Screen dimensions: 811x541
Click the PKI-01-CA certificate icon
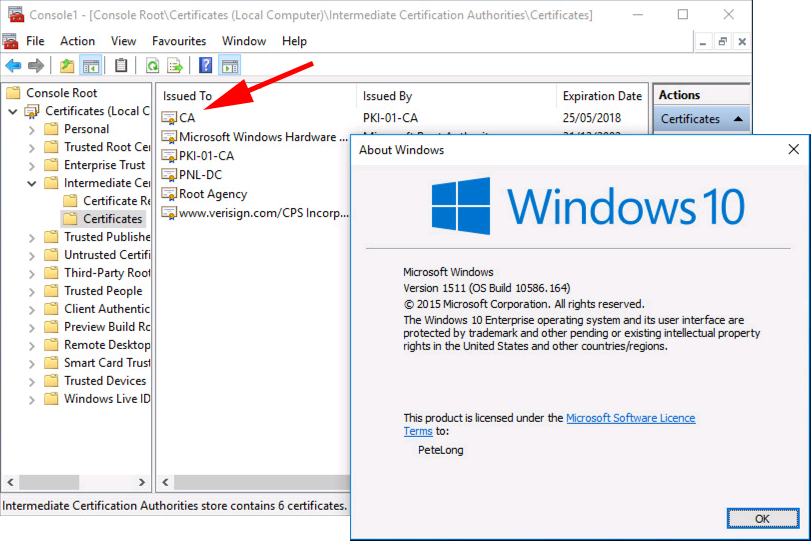pos(169,156)
